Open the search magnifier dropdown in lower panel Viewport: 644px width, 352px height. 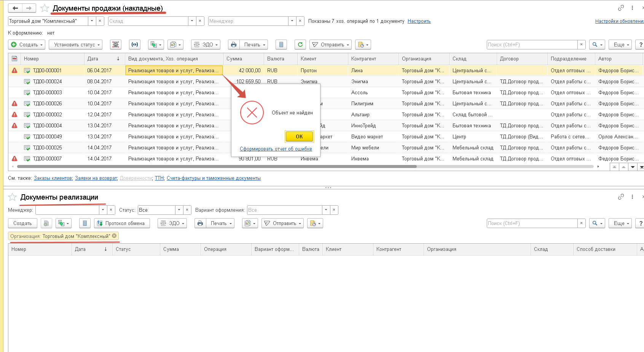597,223
